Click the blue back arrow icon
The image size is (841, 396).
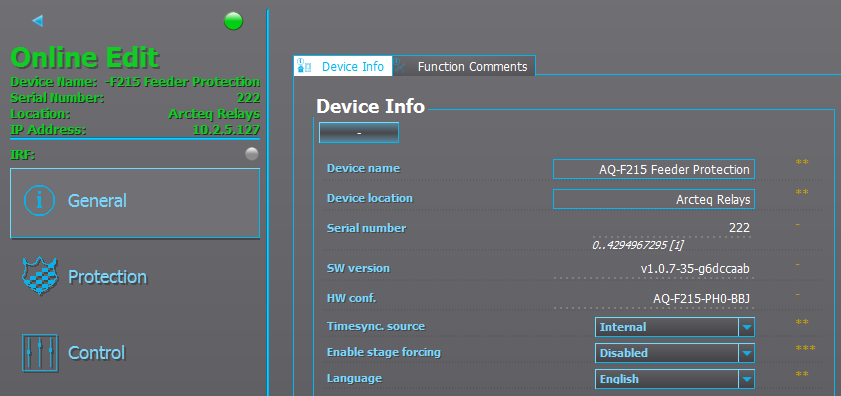pyautogui.click(x=37, y=21)
